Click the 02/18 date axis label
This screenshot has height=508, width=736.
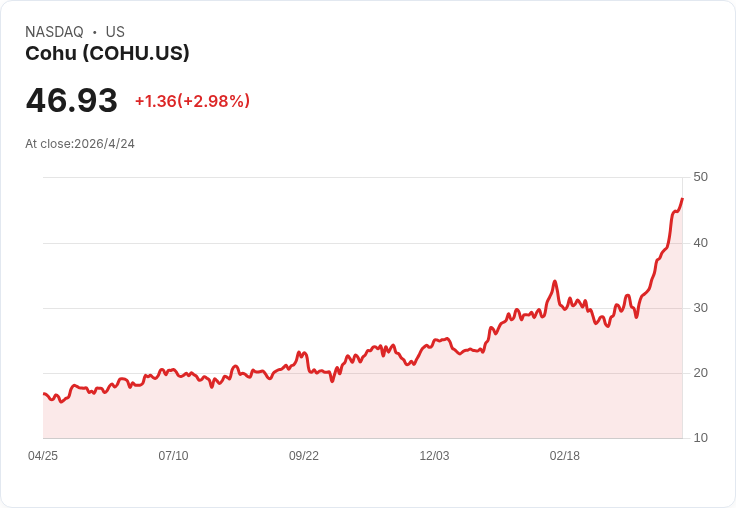tap(565, 456)
